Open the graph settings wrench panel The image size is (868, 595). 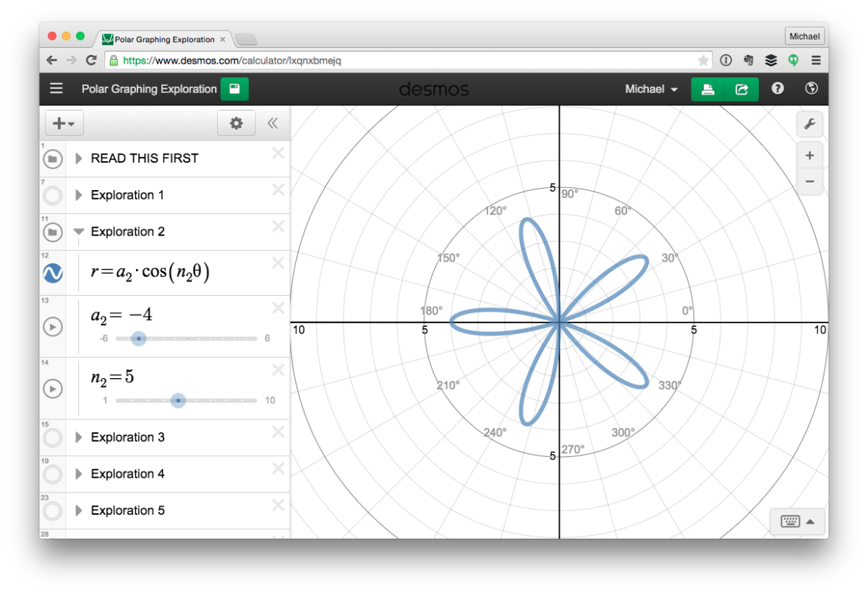[x=809, y=124]
